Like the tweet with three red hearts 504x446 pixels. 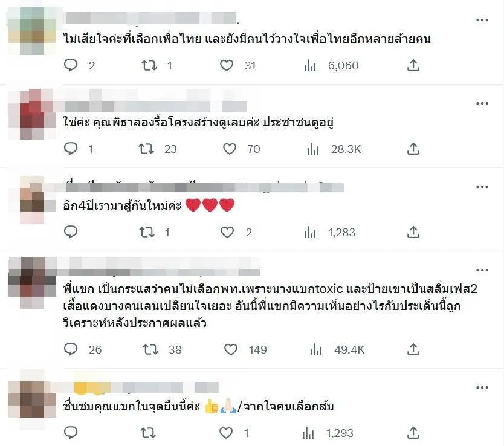click(227, 232)
